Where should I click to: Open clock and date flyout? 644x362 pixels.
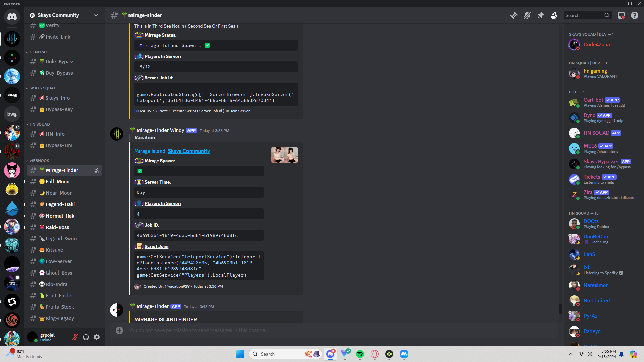pyautogui.click(x=607, y=354)
